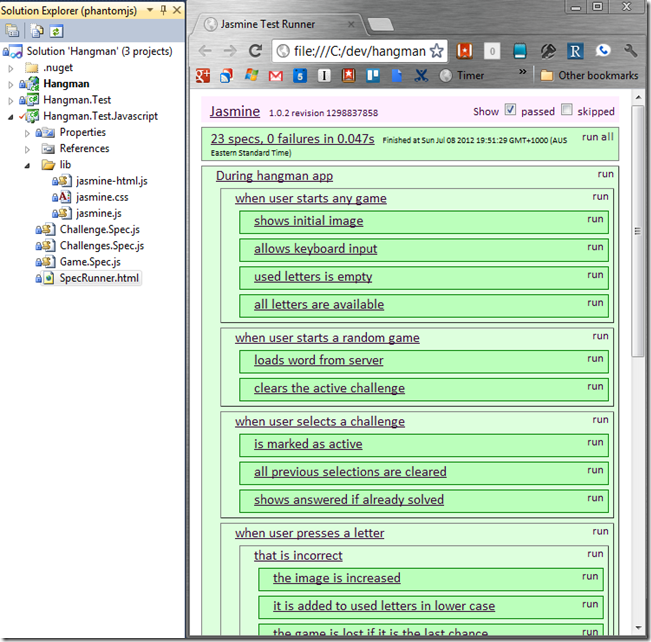Open the blue X tools bookmark icon
The height and width of the screenshot is (642, 651).
(x=421, y=76)
